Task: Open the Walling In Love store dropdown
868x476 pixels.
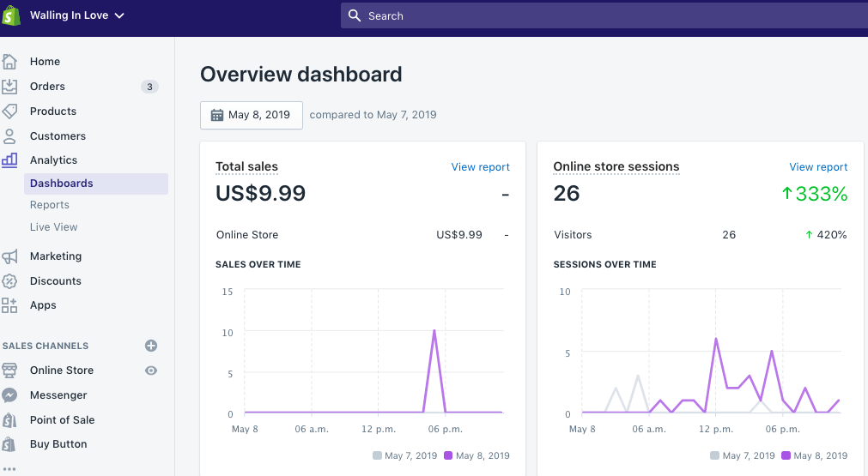Action: (x=77, y=15)
